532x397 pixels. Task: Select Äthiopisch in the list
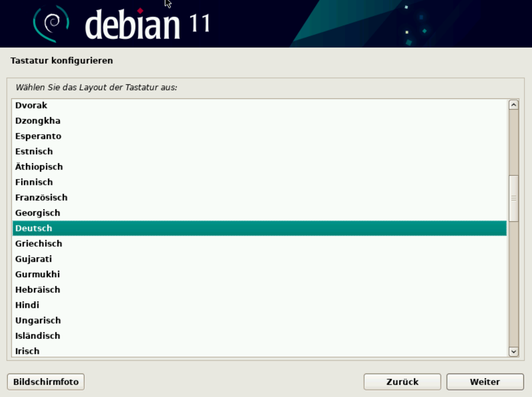tap(260, 167)
